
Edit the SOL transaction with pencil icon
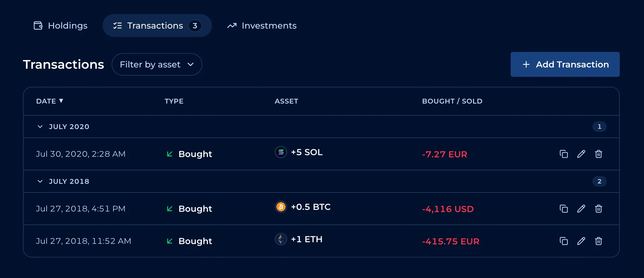point(581,154)
